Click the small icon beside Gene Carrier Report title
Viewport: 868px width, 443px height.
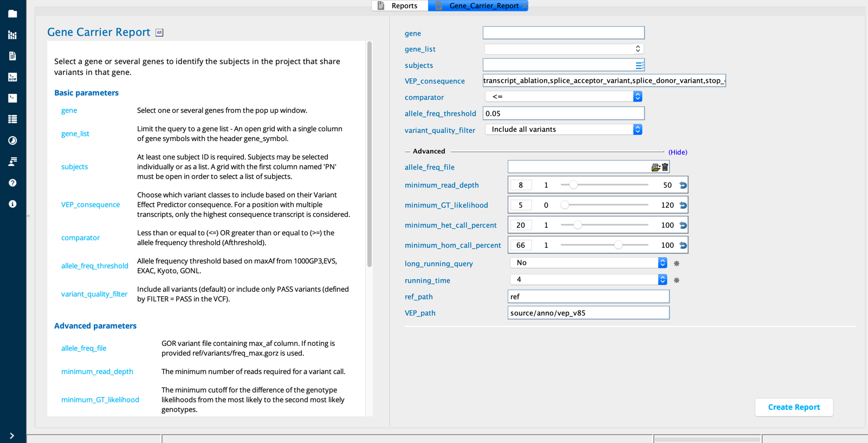[159, 33]
